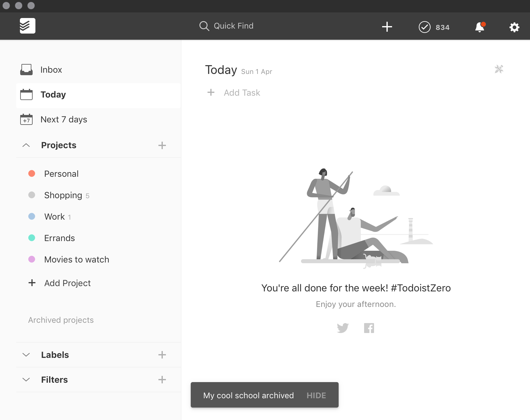Open the Inbox view
530x420 pixels.
tap(51, 70)
